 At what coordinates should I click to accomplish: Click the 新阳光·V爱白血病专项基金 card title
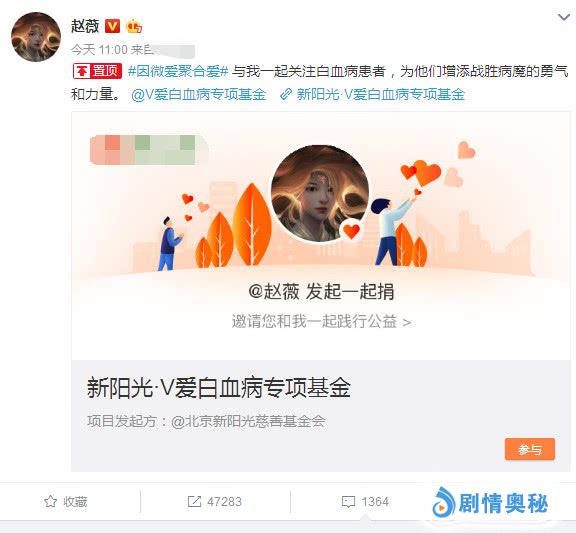pyautogui.click(x=219, y=388)
